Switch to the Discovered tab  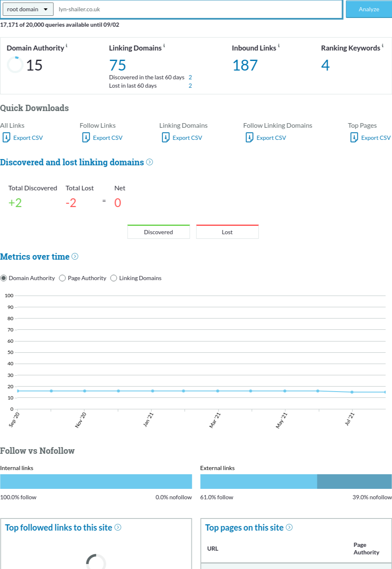point(158,232)
